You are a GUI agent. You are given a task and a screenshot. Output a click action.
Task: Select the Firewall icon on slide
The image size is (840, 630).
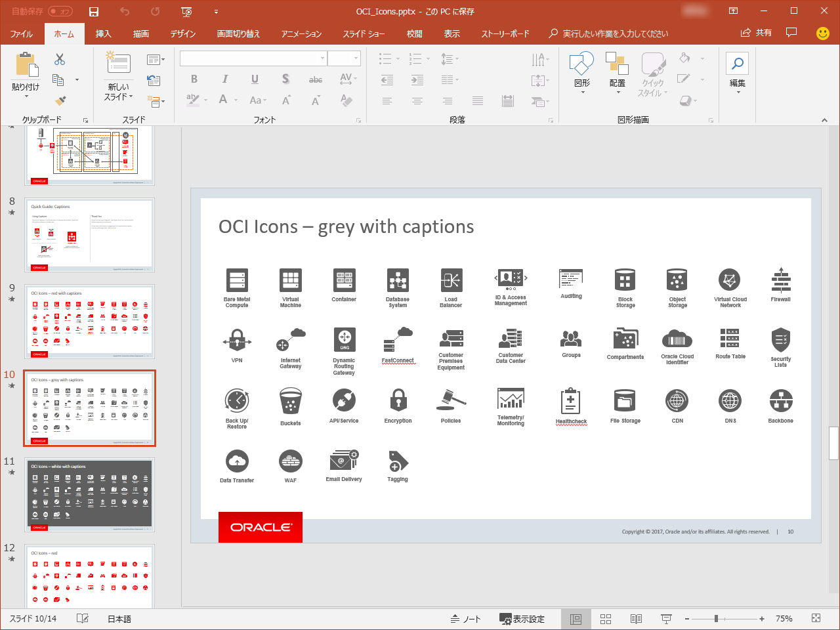click(781, 280)
